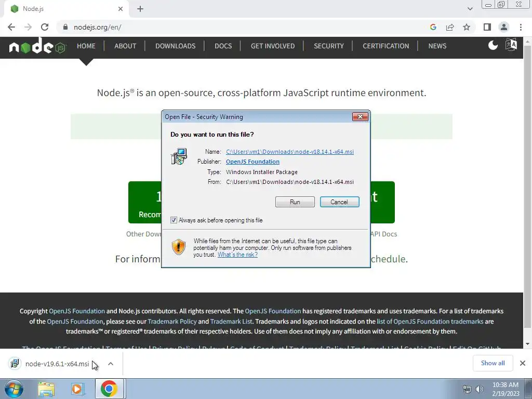The width and height of the screenshot is (532, 399).
Task: Click the installer package icon in dialog
Action: [179, 156]
